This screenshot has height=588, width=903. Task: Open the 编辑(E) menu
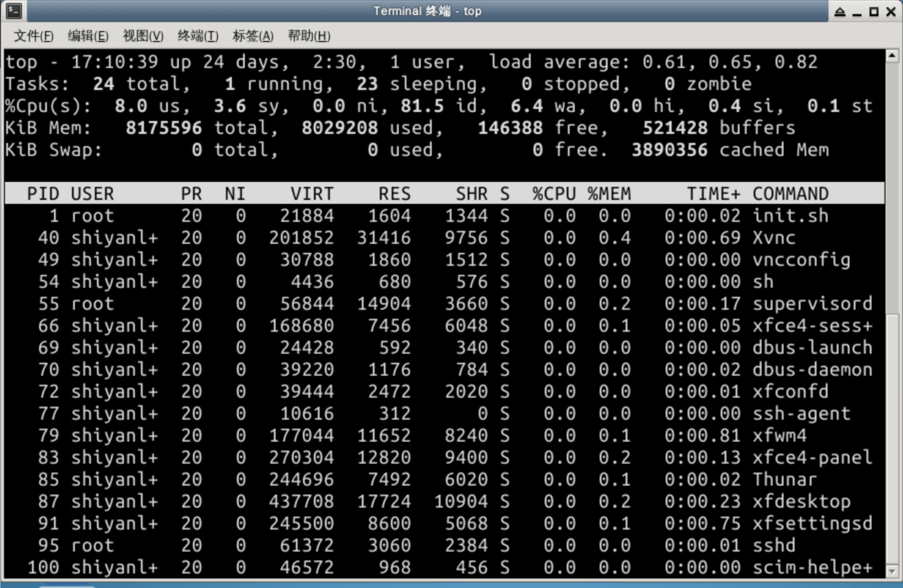click(88, 36)
